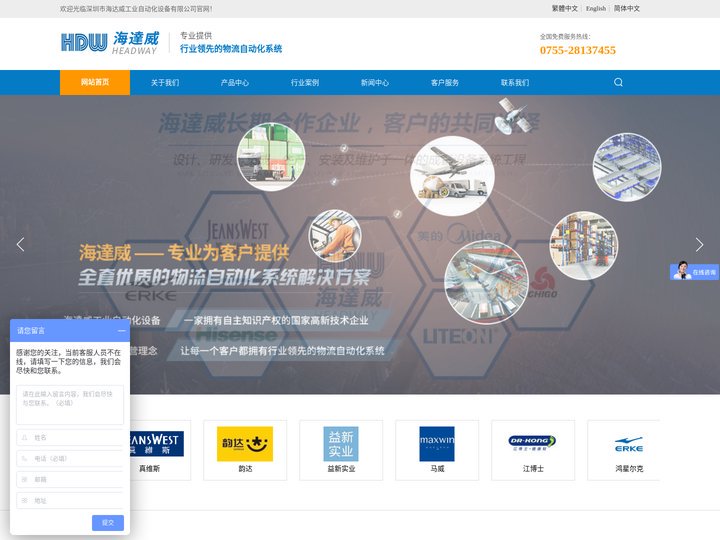This screenshot has width=720, height=540.
Task: Click the sorting conveyor circle image
Action: 487,282
